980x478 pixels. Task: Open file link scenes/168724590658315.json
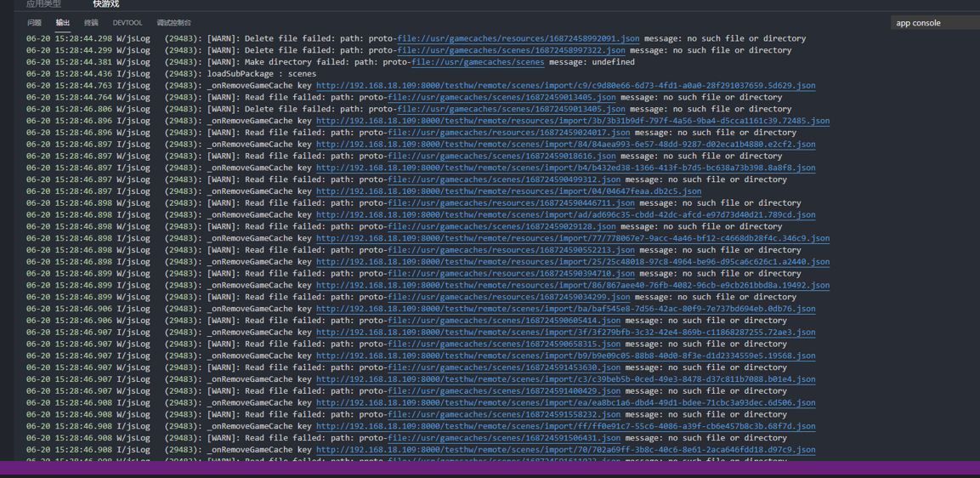coord(504,344)
